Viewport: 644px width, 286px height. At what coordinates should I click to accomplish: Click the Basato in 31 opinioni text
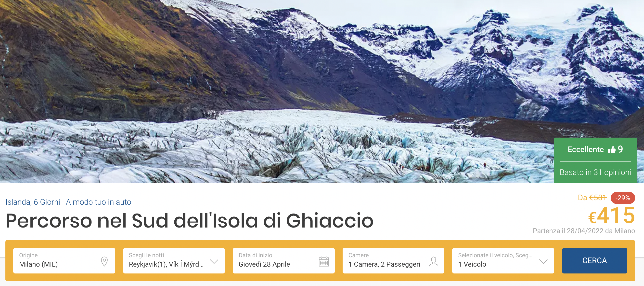[595, 172]
